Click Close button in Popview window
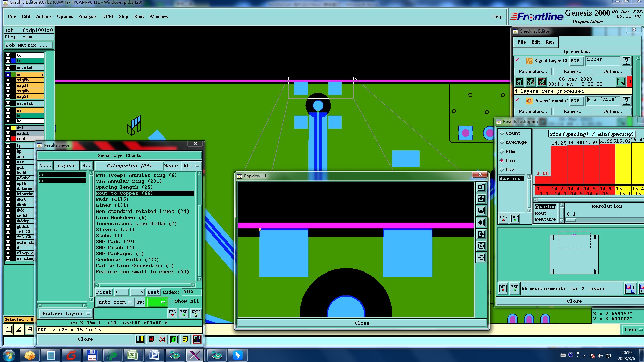Image resolution: width=644 pixels, height=362 pixels. pyautogui.click(x=362, y=323)
